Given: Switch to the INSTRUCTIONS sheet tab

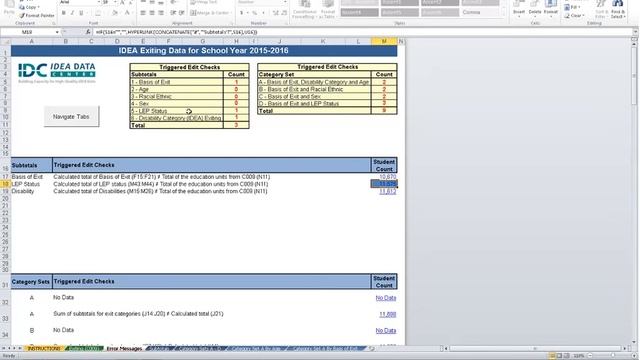Looking at the screenshot, I should click(44, 349).
